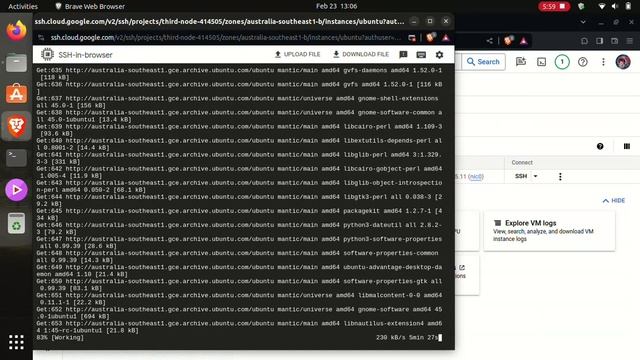Show Applications grid in the dock
This screenshot has width=640, height=360.
(x=16, y=342)
